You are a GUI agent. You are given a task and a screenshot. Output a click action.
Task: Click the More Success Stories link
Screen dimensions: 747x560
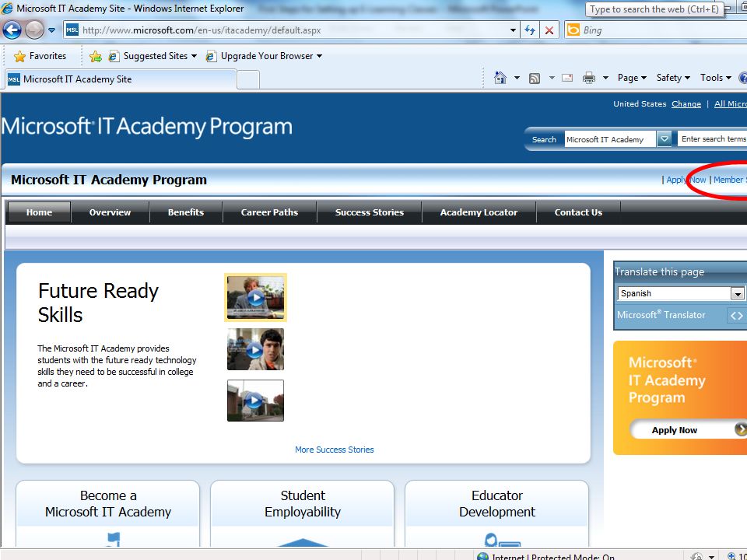pos(334,450)
